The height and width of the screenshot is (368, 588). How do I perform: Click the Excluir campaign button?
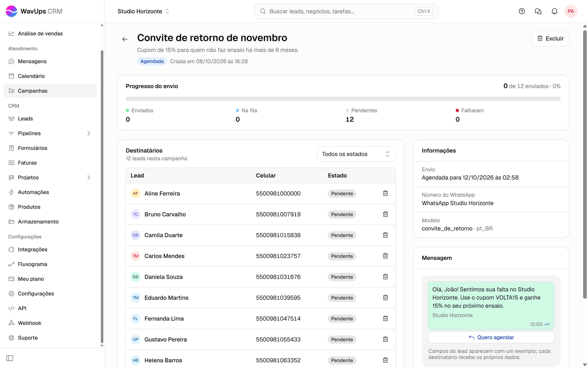pyautogui.click(x=550, y=38)
